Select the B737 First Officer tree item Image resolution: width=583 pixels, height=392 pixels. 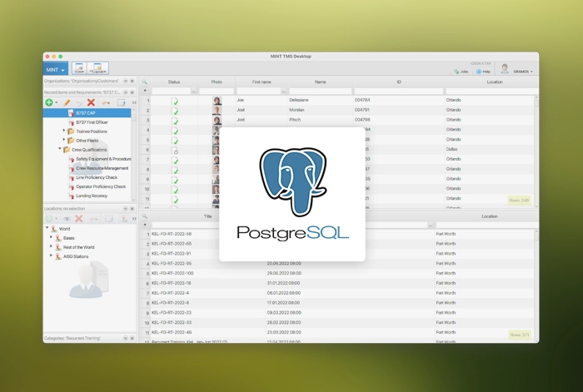92,122
